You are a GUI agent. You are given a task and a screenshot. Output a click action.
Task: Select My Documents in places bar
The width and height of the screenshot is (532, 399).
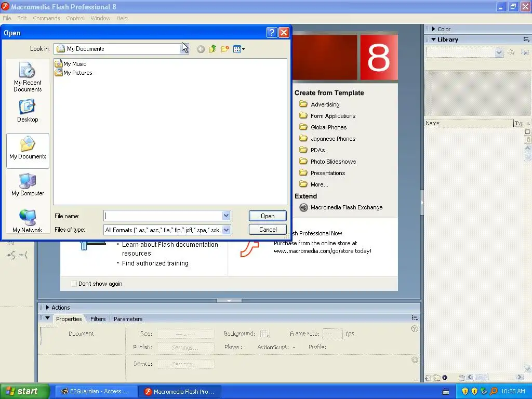click(x=28, y=151)
